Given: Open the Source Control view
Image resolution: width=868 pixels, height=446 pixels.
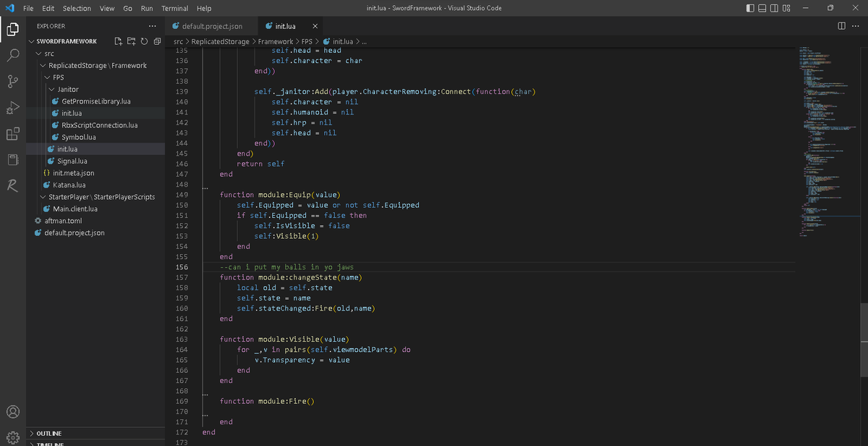Looking at the screenshot, I should (13, 81).
